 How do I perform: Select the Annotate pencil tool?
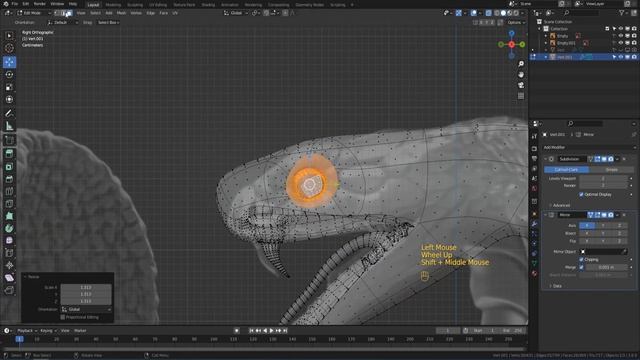coord(9,113)
